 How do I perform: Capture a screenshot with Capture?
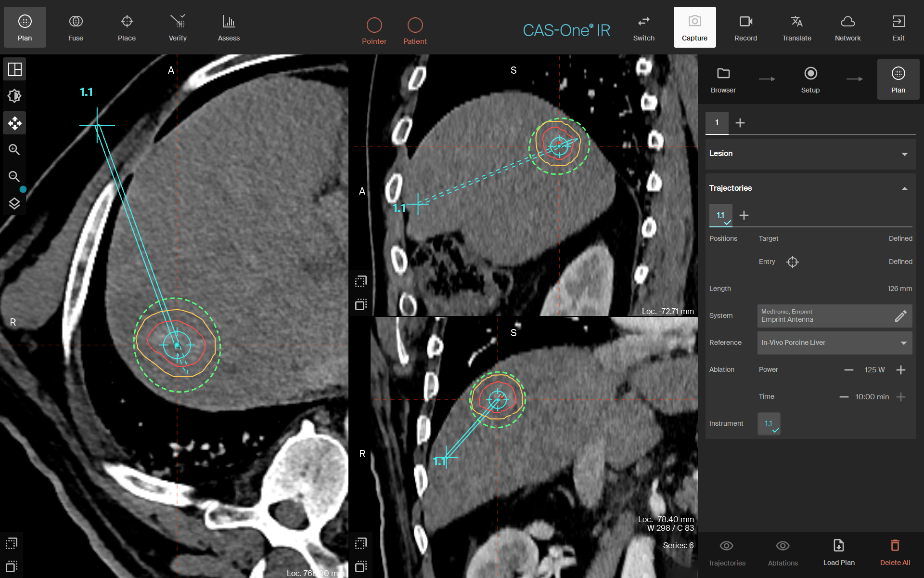click(x=695, y=27)
